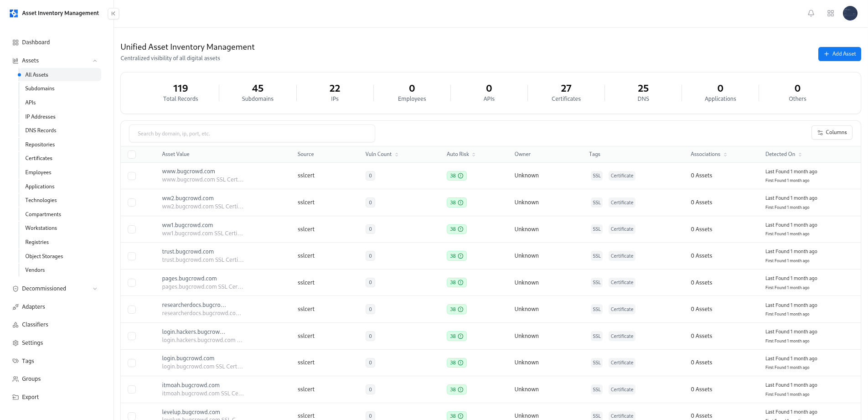The height and width of the screenshot is (420, 868).
Task: Sort by Detected On column arrows
Action: coord(800,155)
